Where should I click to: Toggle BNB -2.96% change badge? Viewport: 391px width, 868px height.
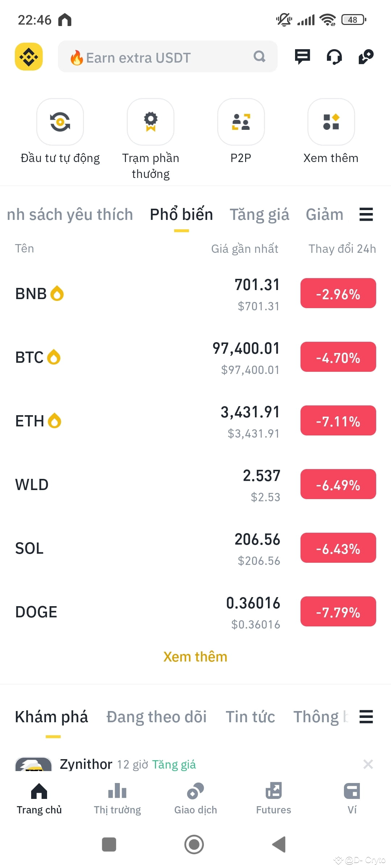click(x=338, y=293)
